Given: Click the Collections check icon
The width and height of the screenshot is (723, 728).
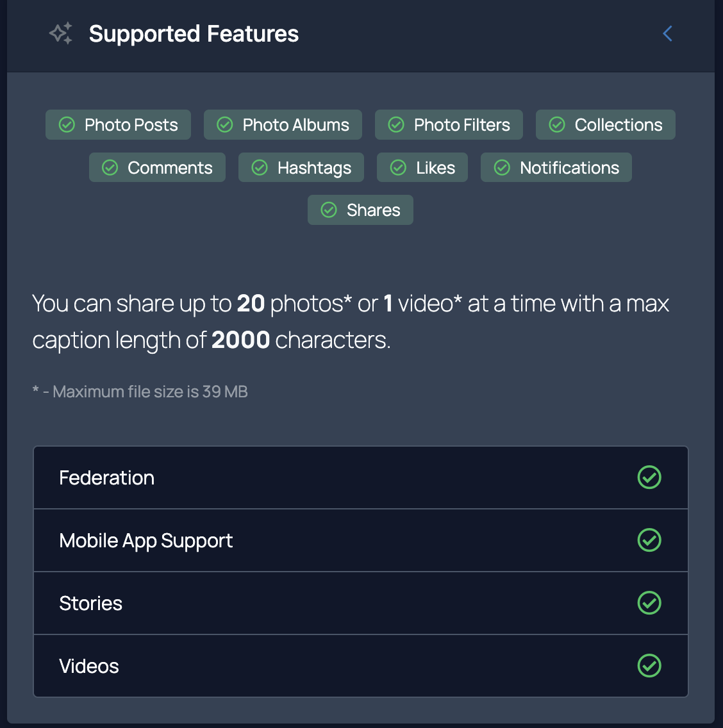Looking at the screenshot, I should click(557, 125).
